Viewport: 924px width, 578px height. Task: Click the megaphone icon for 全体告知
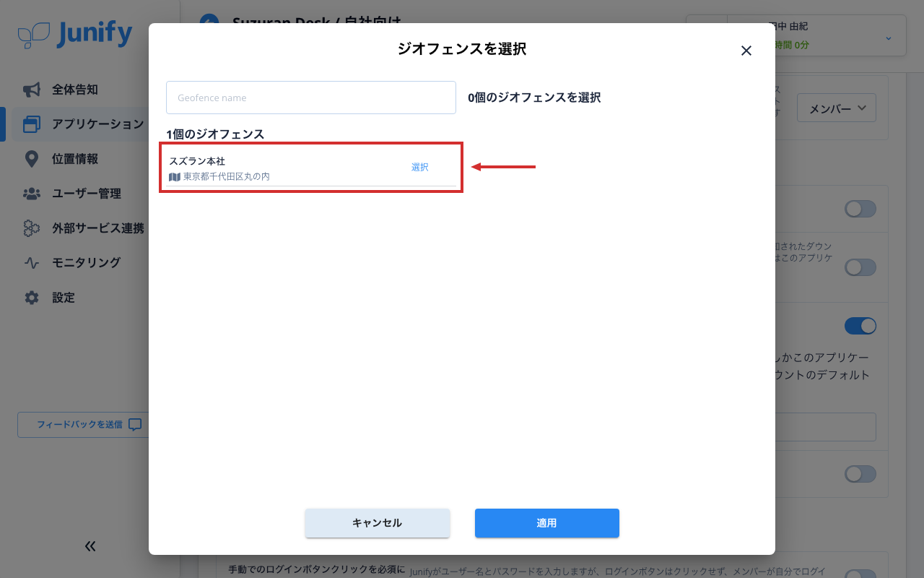(32, 90)
